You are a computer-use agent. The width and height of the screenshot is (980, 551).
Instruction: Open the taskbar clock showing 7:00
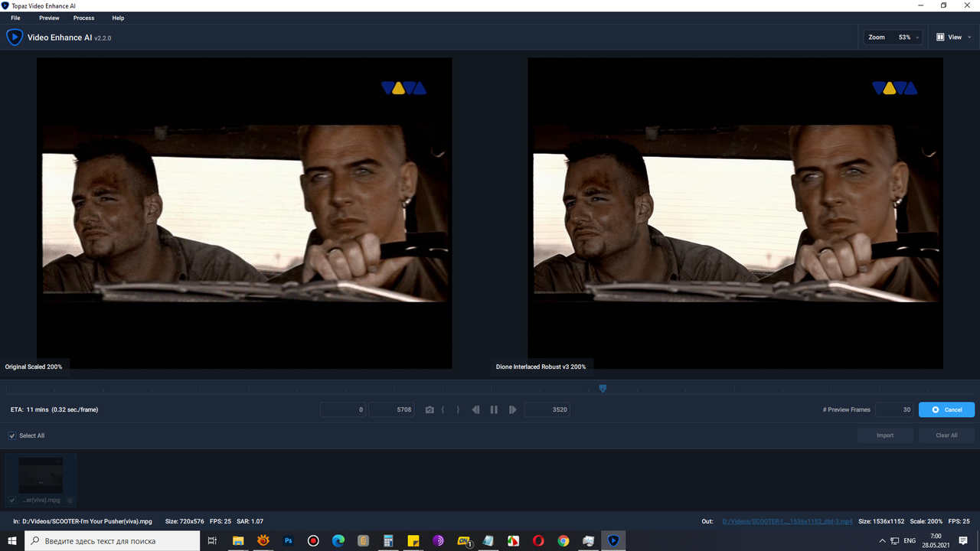click(x=936, y=540)
